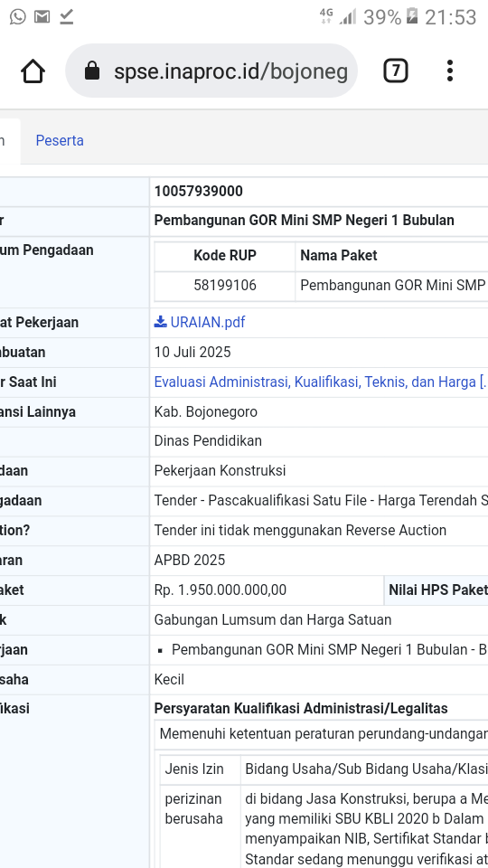Select the APBD 2025 value
The image size is (488, 868).
click(190, 561)
